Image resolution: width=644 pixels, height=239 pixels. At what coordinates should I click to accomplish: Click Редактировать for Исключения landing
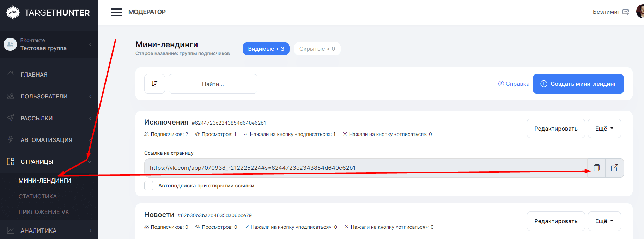(555, 129)
